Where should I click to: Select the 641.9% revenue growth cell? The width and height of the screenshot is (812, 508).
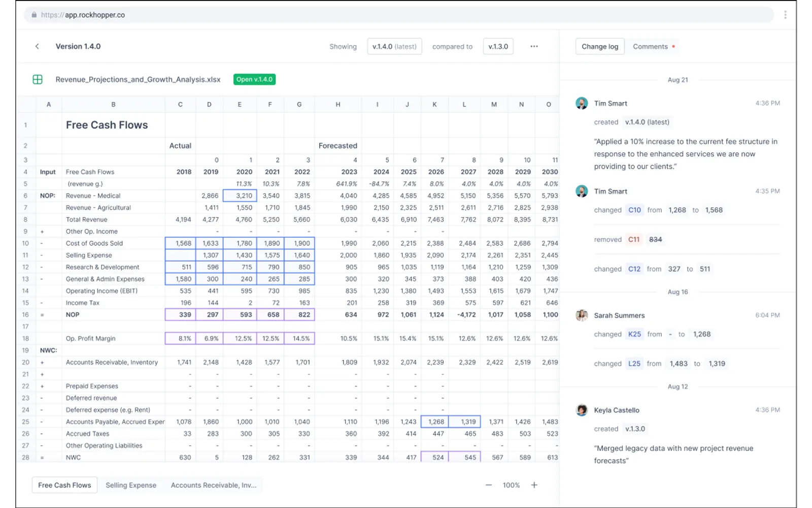point(338,184)
